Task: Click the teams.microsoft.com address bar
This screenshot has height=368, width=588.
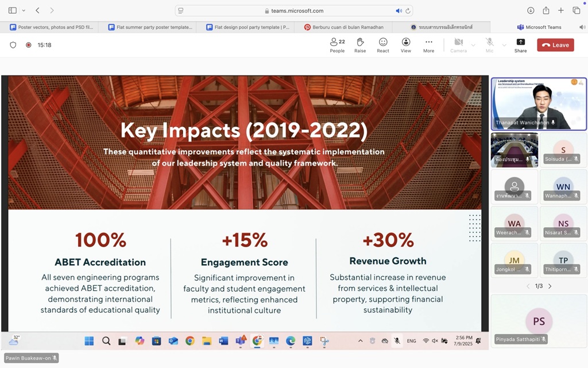Action: click(294, 10)
